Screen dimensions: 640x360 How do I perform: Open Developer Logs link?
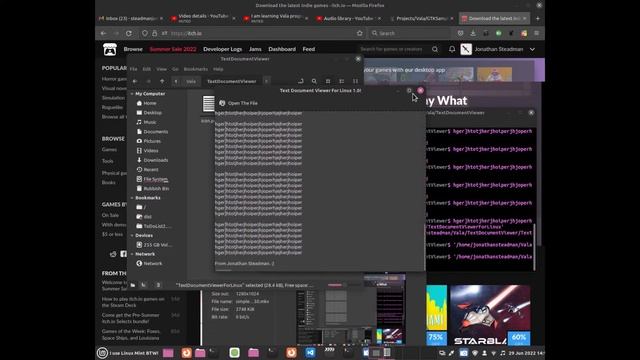[x=222, y=49]
